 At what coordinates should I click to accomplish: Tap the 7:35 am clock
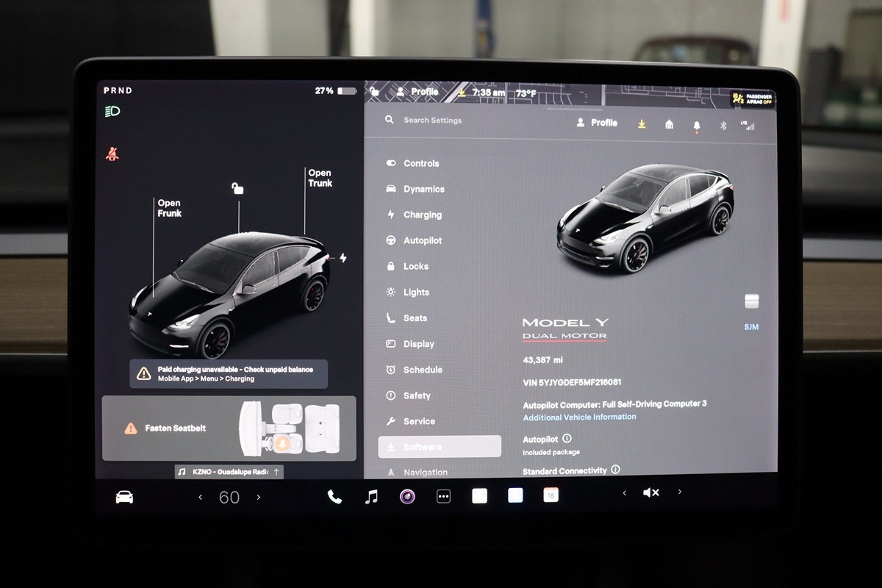point(488,93)
